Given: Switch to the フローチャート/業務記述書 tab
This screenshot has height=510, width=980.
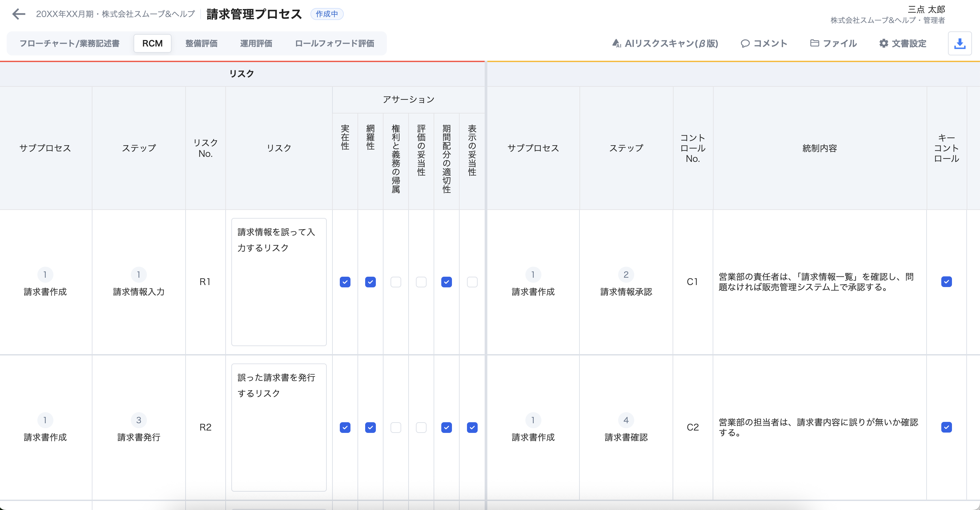Looking at the screenshot, I should [x=71, y=43].
